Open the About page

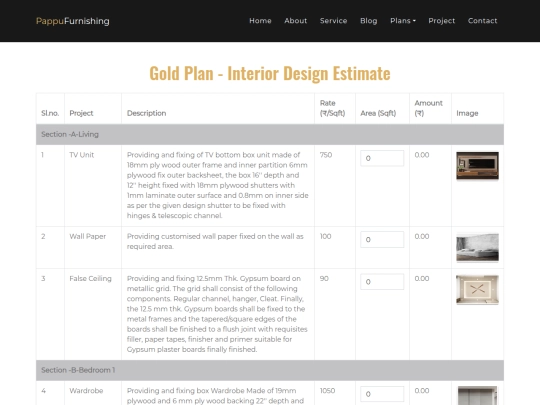click(295, 21)
